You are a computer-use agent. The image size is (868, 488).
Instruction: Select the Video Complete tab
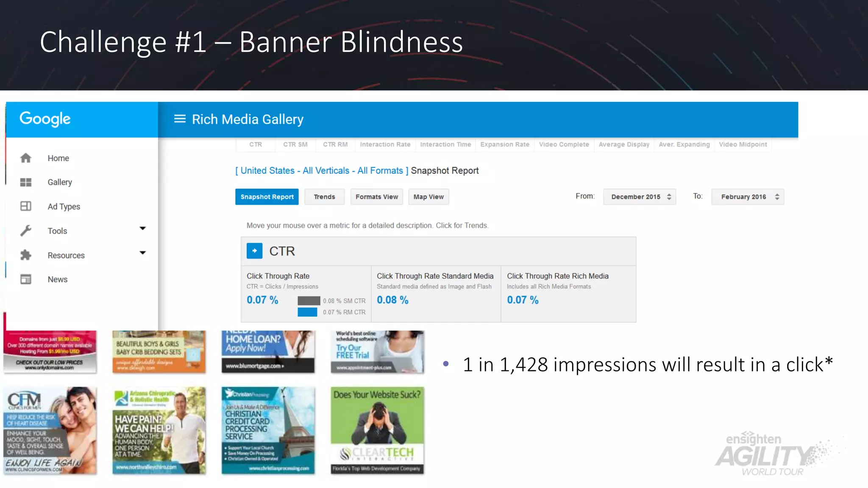pyautogui.click(x=564, y=144)
